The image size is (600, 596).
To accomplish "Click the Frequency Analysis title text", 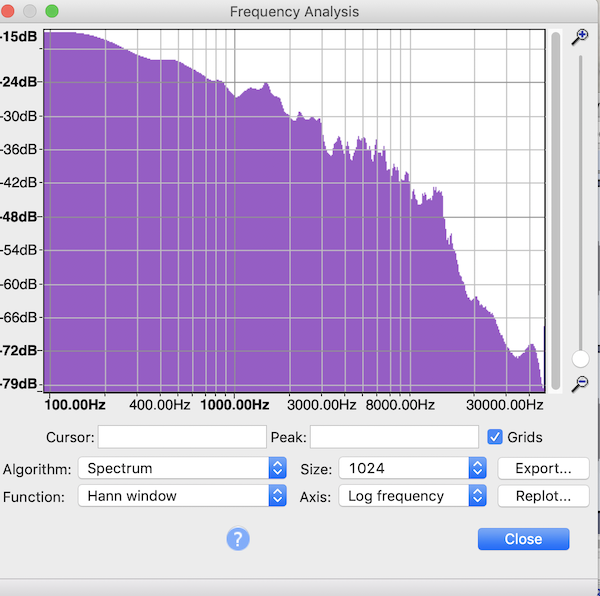I will coord(294,12).
